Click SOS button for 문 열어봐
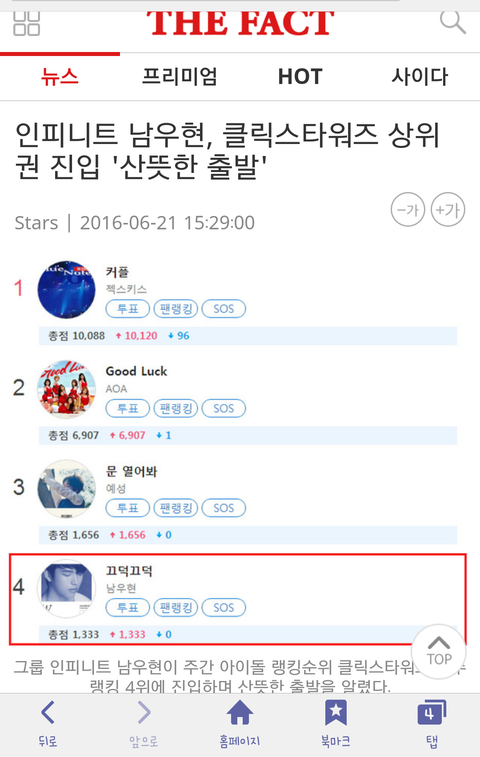480x757 pixels. click(x=224, y=508)
